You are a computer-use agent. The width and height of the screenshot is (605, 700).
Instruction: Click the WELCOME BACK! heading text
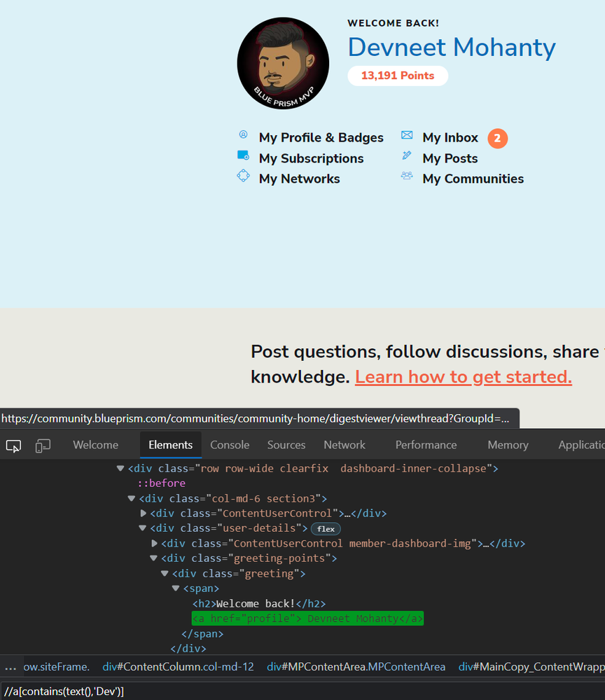(x=394, y=23)
